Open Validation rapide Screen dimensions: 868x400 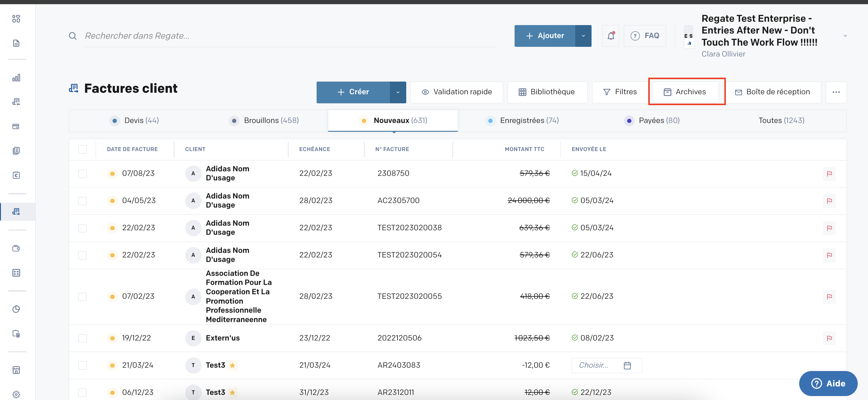pyautogui.click(x=457, y=92)
